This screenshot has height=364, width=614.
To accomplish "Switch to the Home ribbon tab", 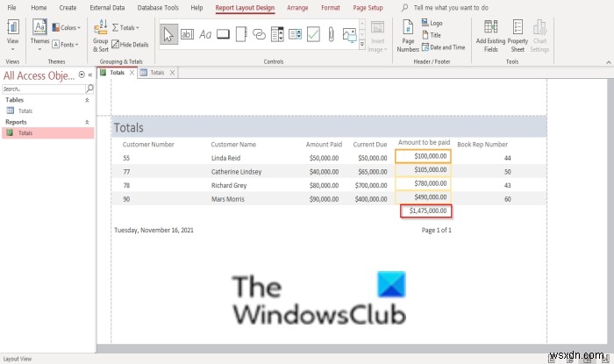I will [39, 7].
